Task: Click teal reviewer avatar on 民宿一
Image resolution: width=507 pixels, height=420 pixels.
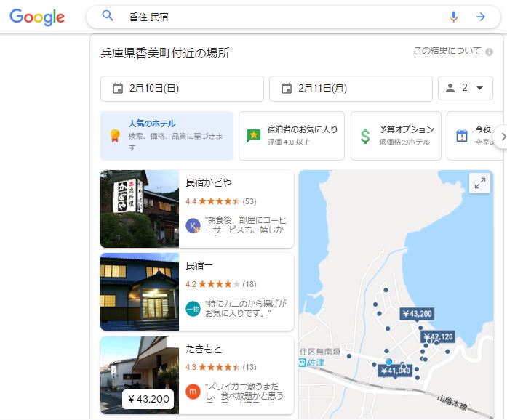Action: (193, 309)
